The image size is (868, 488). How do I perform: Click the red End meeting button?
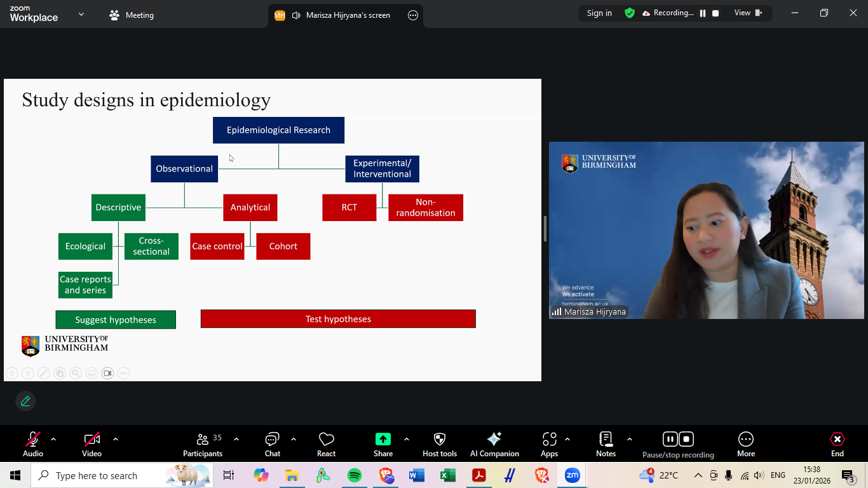(837, 444)
